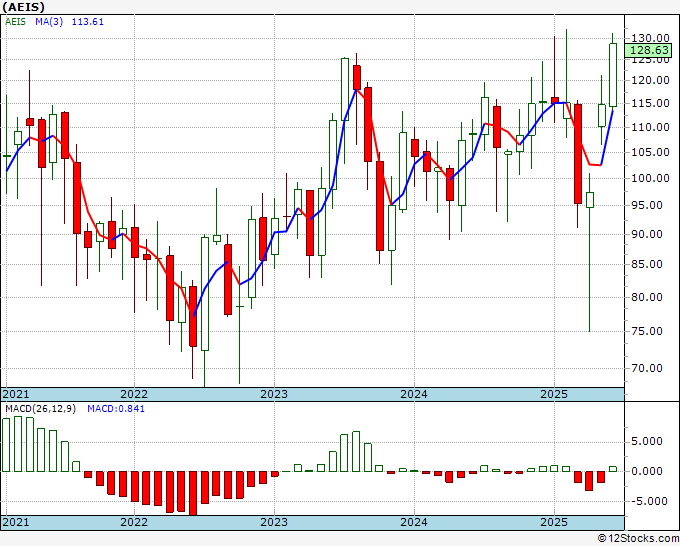
Task: Click the deepest red MACD bar in 2022
Action: pos(193,493)
